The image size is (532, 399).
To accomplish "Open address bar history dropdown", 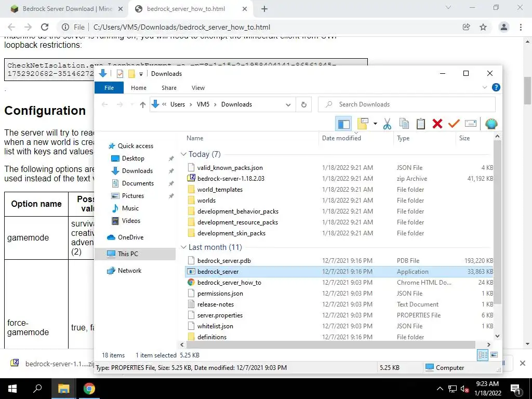I will click(288, 105).
